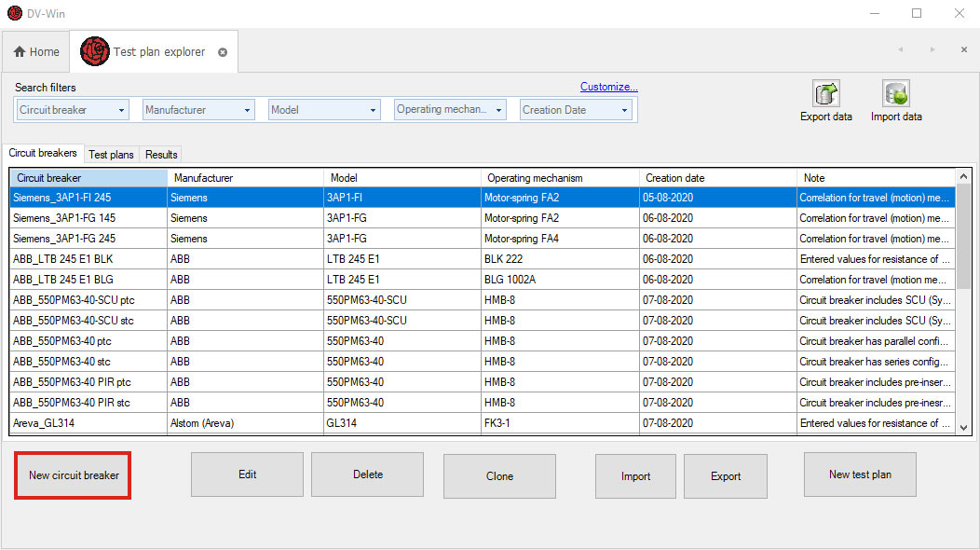Image resolution: width=980 pixels, height=550 pixels.
Task: Click the table's vertical scrollbar thumb
Action: coord(963,237)
